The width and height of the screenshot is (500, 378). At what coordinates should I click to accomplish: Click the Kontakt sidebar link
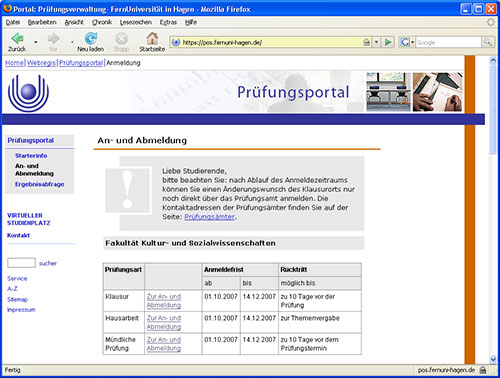[x=18, y=235]
